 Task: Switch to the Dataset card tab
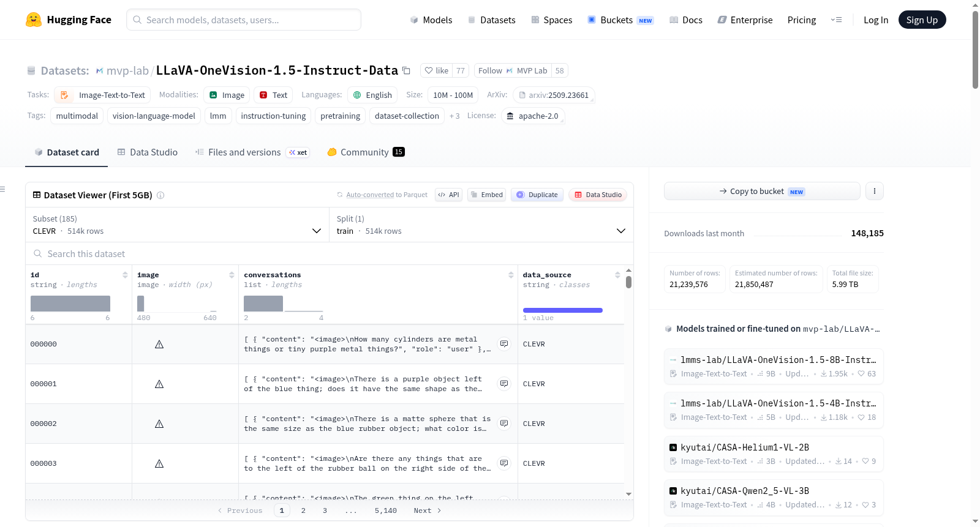66,152
